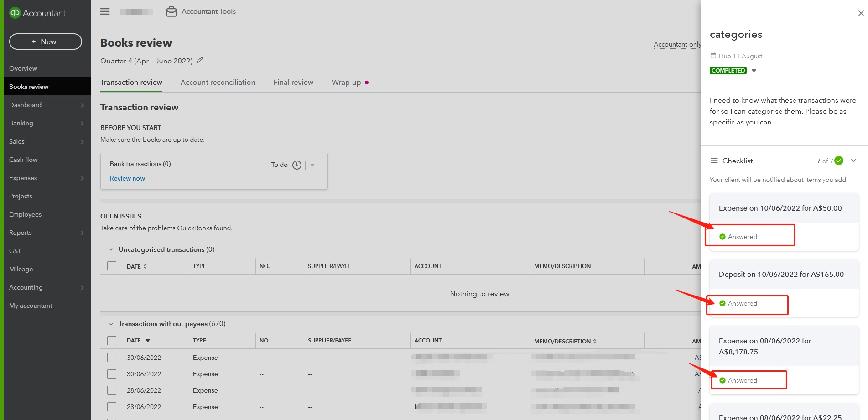868x420 pixels.
Task: Click the QuickBooks Accountant logo
Action: click(x=37, y=13)
